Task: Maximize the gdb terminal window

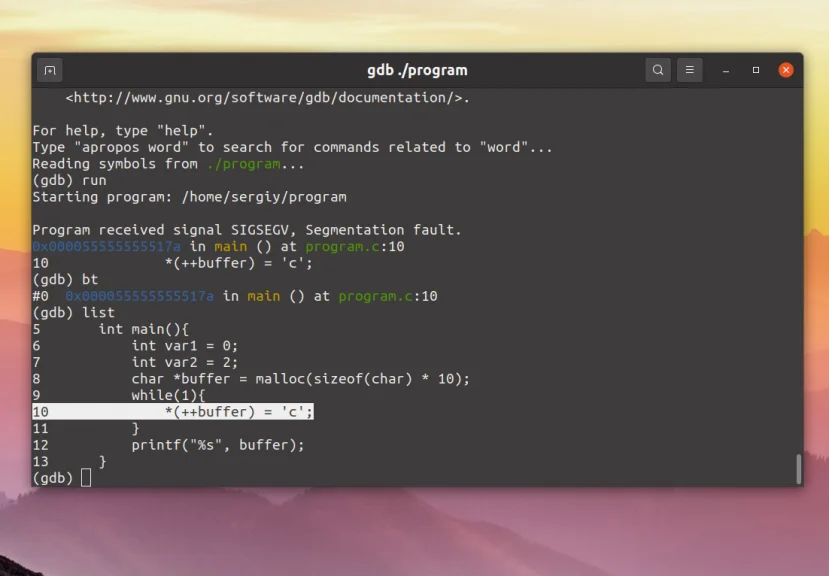Action: click(756, 70)
